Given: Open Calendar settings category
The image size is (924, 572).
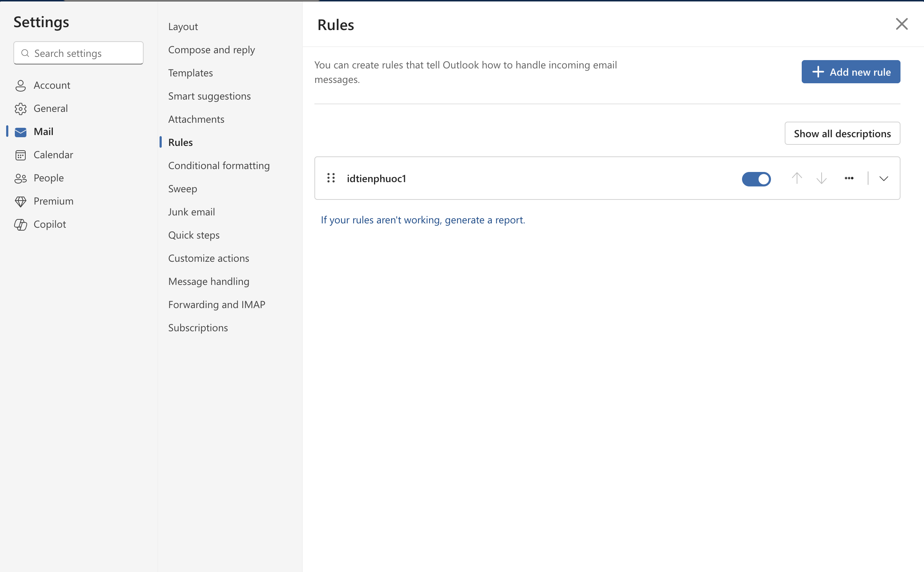Looking at the screenshot, I should point(53,155).
